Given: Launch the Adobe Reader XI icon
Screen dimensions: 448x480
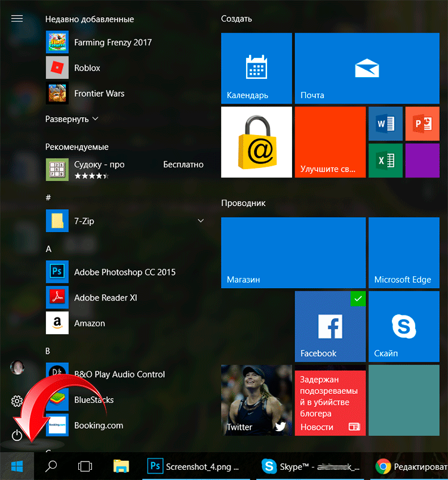Looking at the screenshot, I should [57, 297].
